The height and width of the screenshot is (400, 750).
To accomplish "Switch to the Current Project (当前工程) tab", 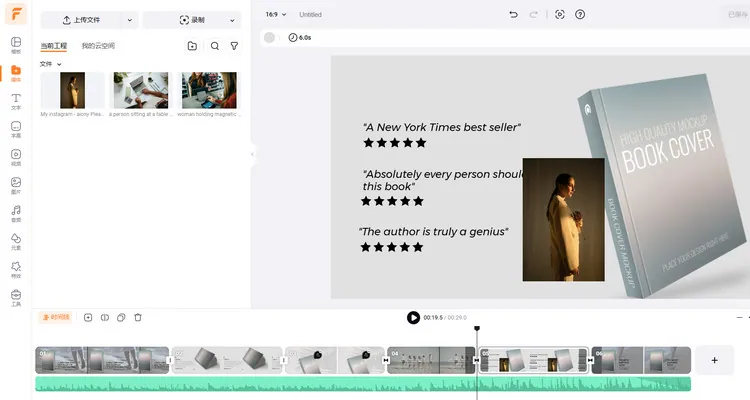I will 54,46.
